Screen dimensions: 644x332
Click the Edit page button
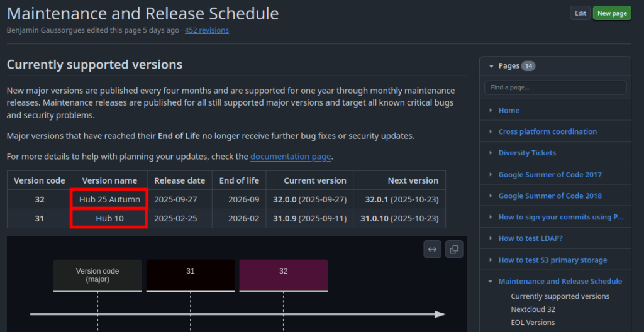(580, 13)
